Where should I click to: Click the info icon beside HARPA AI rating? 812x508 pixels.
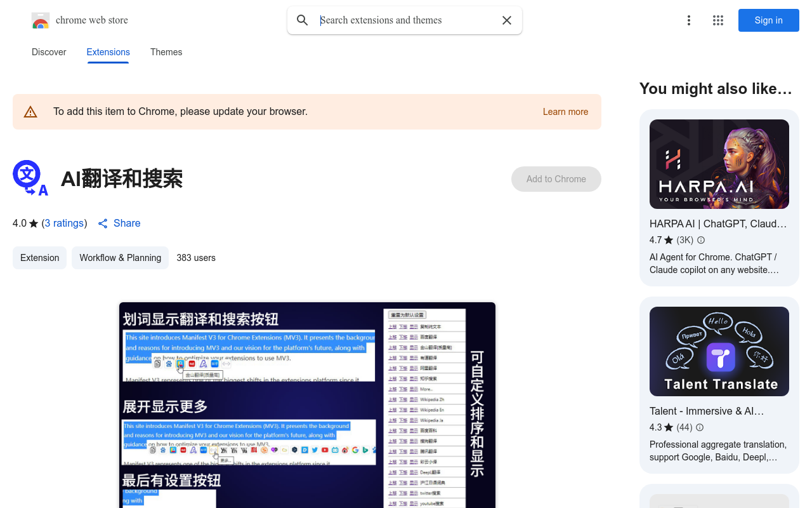pyautogui.click(x=700, y=240)
